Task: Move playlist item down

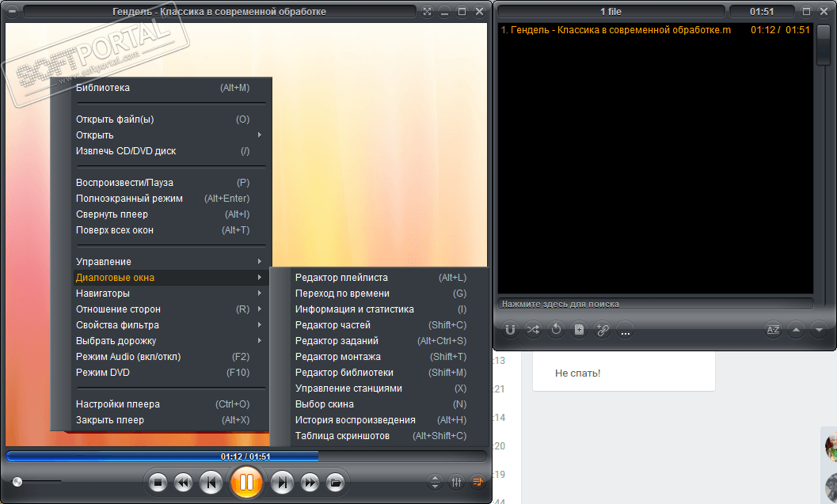Action: (819, 330)
